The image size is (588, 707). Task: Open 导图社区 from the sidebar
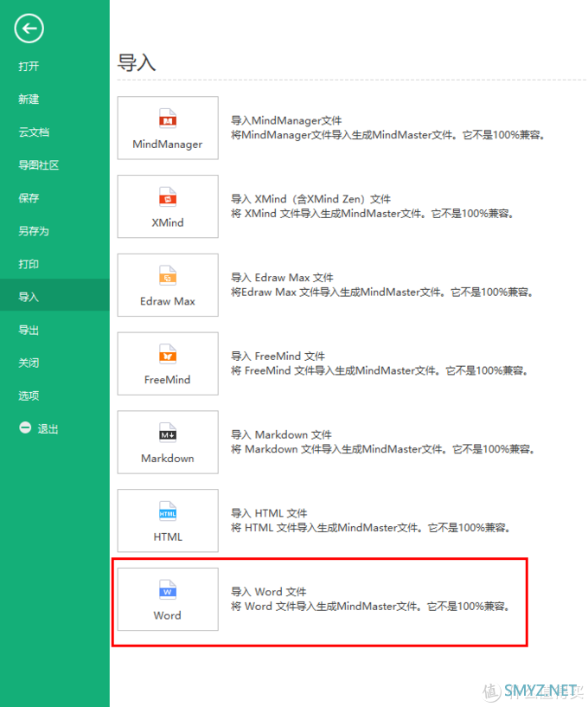click(x=39, y=165)
